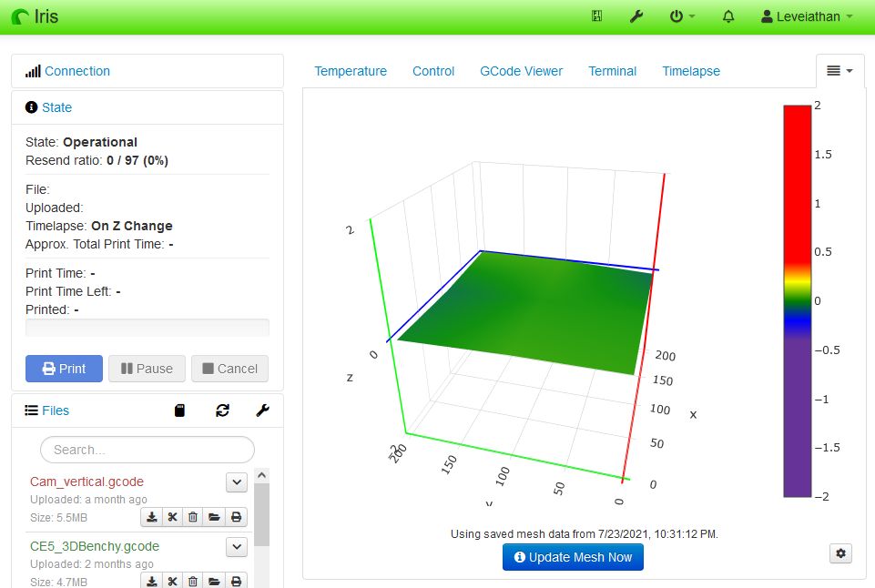The height and width of the screenshot is (588, 875).
Task: Expand details for CE5_3DBenchy.gcode
Action: tap(237, 546)
